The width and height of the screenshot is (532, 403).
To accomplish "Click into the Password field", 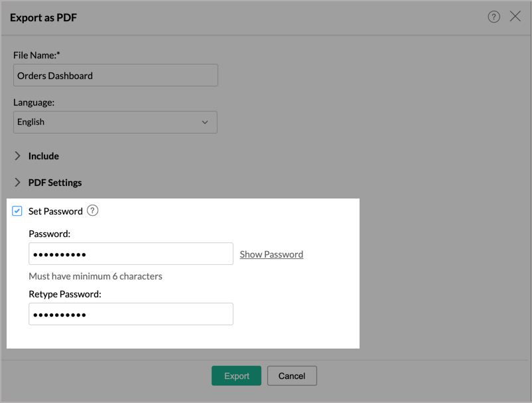I will click(131, 254).
